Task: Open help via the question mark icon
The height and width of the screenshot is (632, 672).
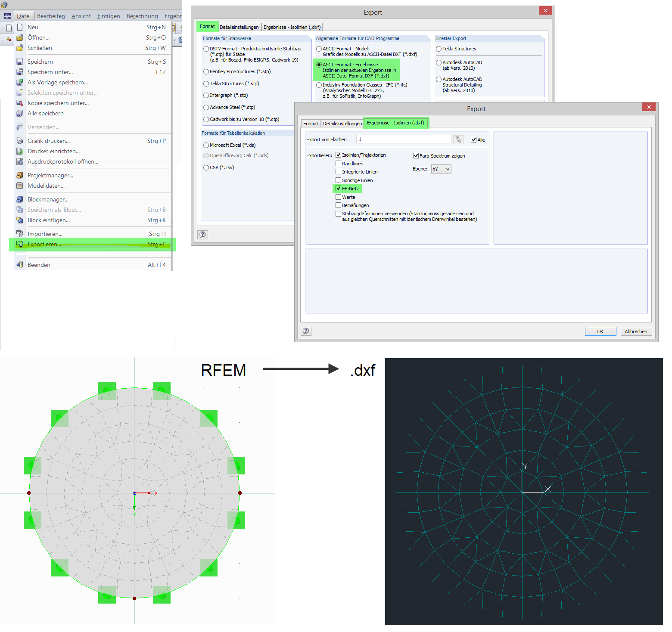Action: click(306, 331)
